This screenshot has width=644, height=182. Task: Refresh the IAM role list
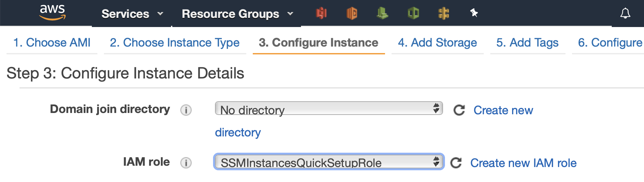pyautogui.click(x=456, y=163)
